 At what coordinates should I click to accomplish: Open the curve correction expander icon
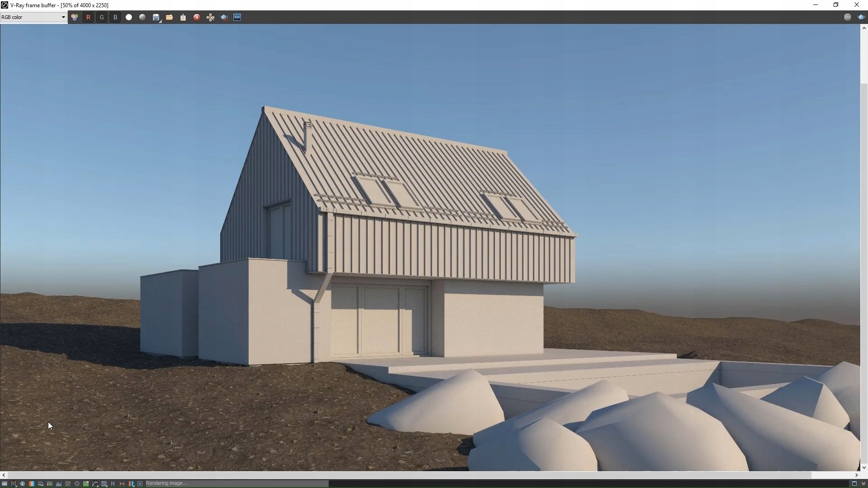(95, 483)
